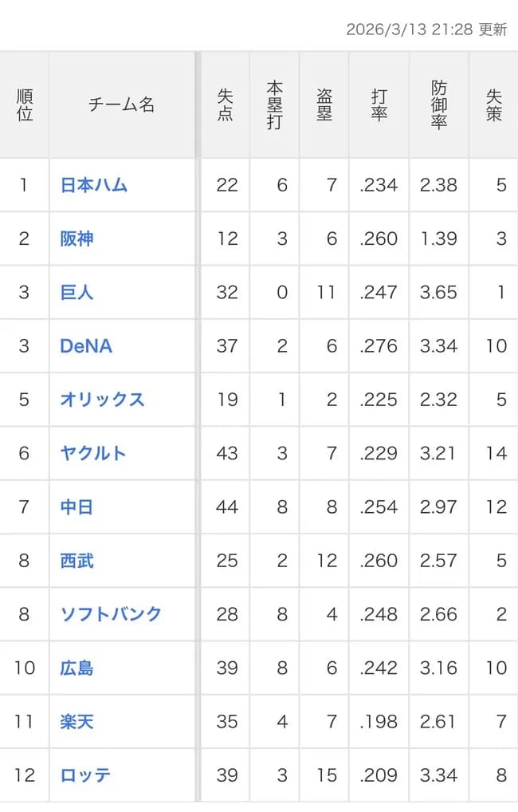
Task: Open the 阪神 team page
Action: point(75,238)
